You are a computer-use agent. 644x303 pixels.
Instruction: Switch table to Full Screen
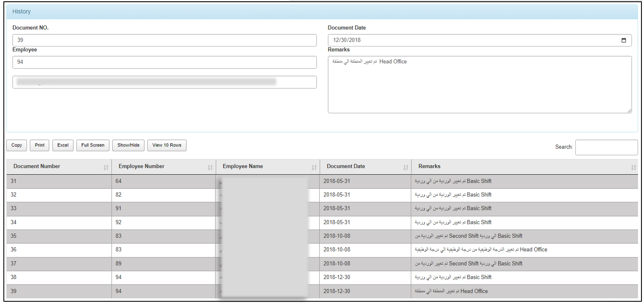(x=93, y=145)
